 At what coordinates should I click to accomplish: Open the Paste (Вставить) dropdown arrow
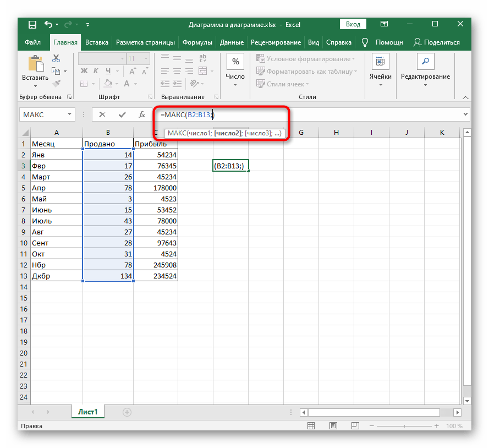coord(35,86)
